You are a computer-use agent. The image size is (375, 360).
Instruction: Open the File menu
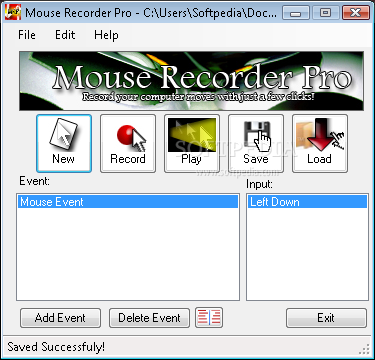pyautogui.click(x=27, y=35)
